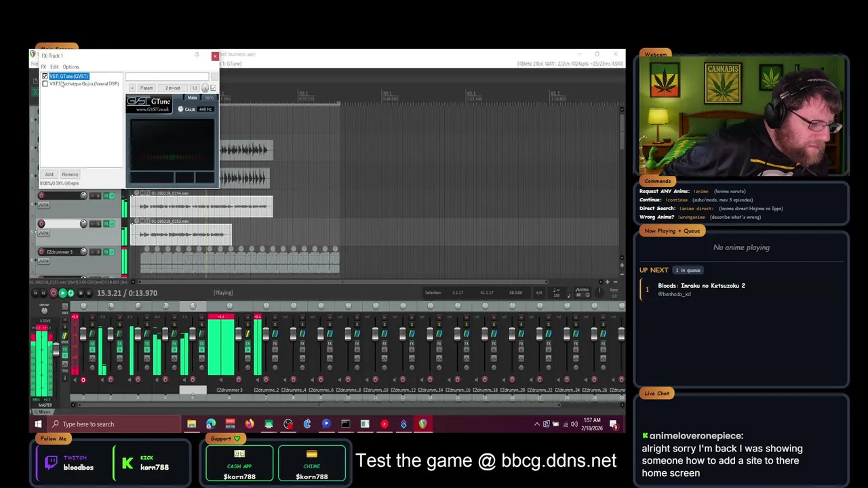Toggle the plugin bypass checkbox beside wet knob
The width and height of the screenshot is (868, 488).
point(214,88)
